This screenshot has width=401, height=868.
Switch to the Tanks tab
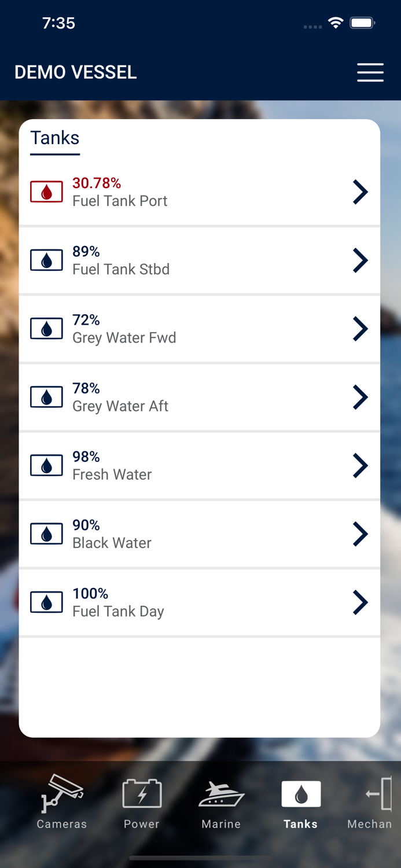(300, 804)
